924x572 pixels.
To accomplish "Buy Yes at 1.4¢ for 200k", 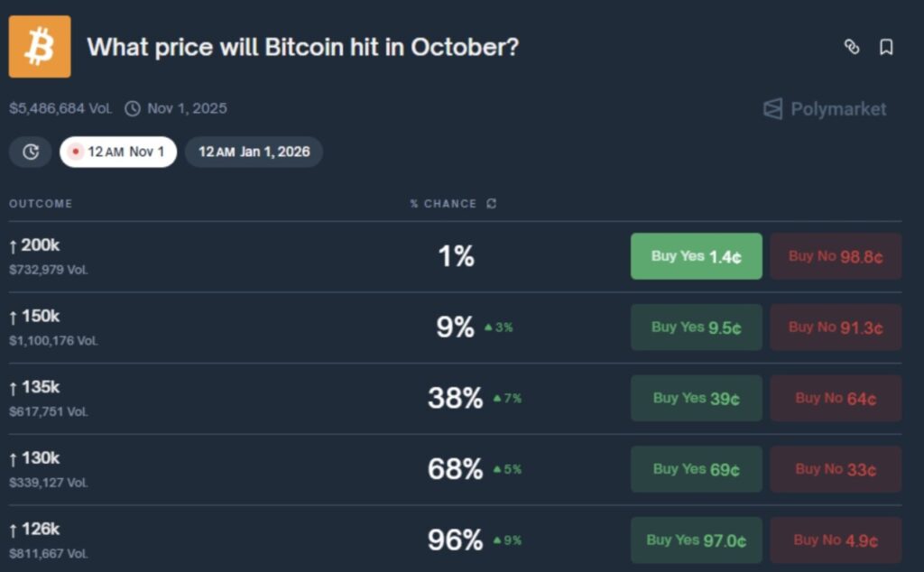I will (696, 256).
